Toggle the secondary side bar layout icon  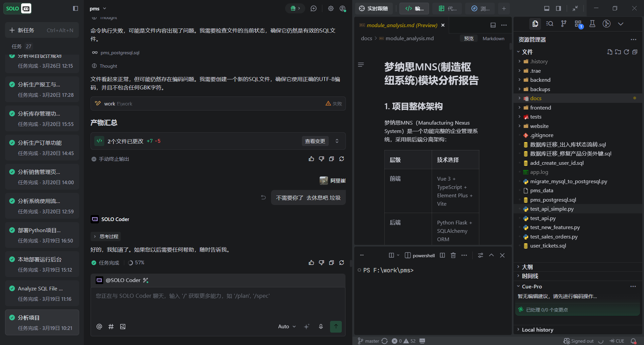558,8
